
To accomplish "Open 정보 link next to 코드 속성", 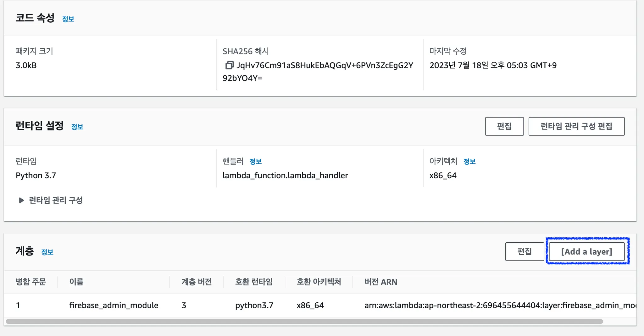I will coord(68,19).
